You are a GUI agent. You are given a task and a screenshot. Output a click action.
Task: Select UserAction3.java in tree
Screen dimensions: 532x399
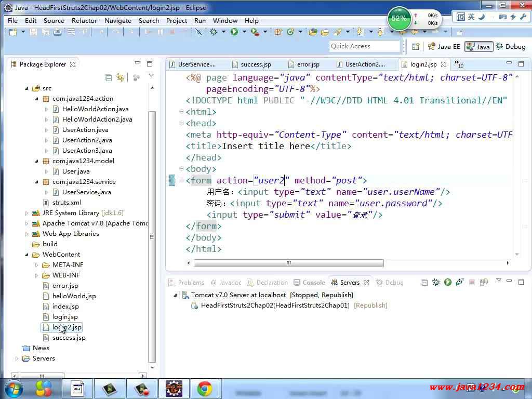tap(87, 151)
